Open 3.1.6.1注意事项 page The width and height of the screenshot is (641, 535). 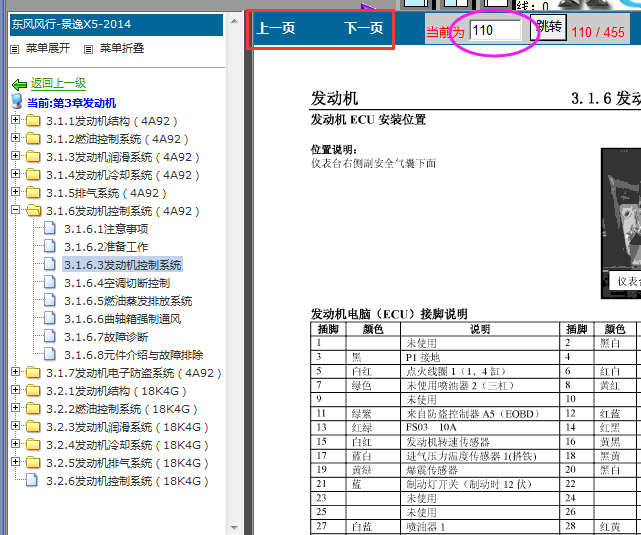[106, 229]
